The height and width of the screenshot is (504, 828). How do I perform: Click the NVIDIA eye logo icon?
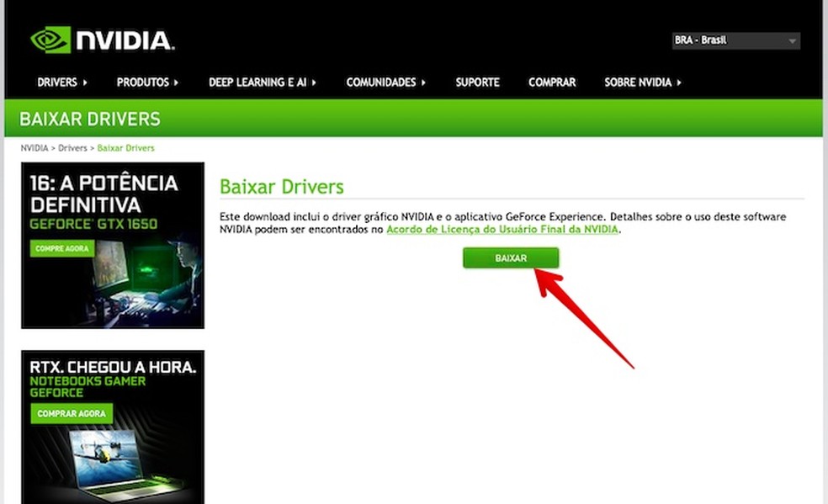pos(50,40)
